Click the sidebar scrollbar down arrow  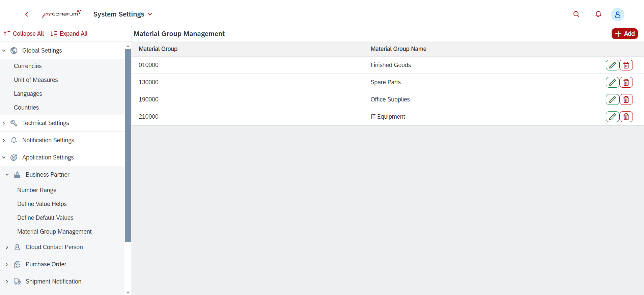(128, 292)
